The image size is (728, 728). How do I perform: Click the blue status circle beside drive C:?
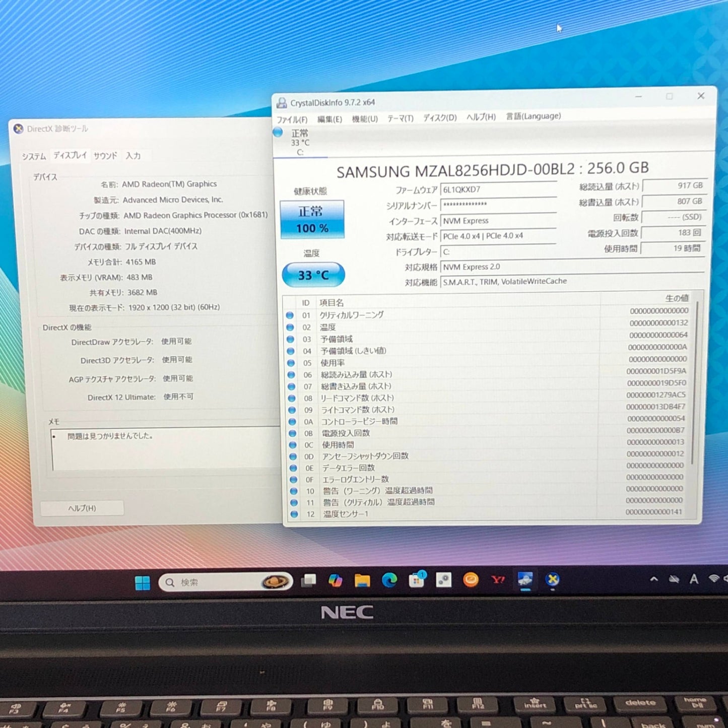pos(278,133)
